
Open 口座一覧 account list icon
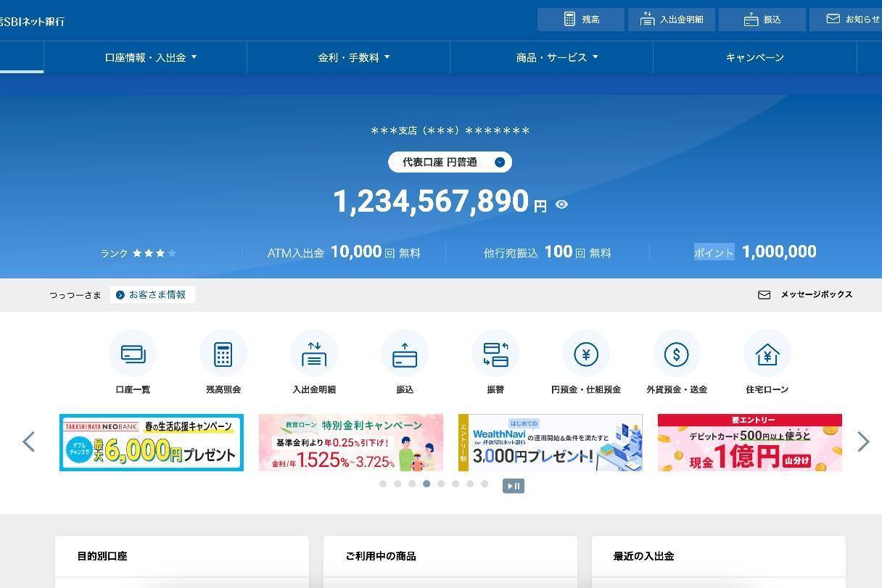(133, 353)
